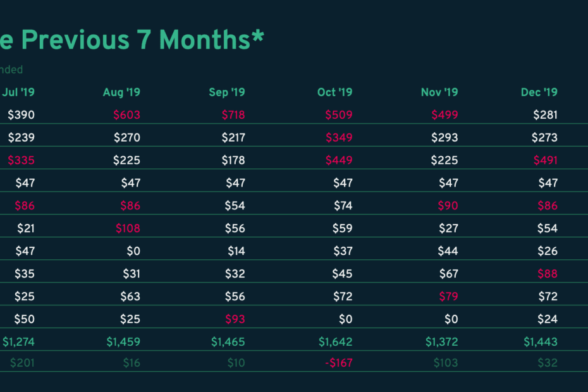588x392 pixels.
Task: Select the $1,642 total in October
Action: pos(336,341)
